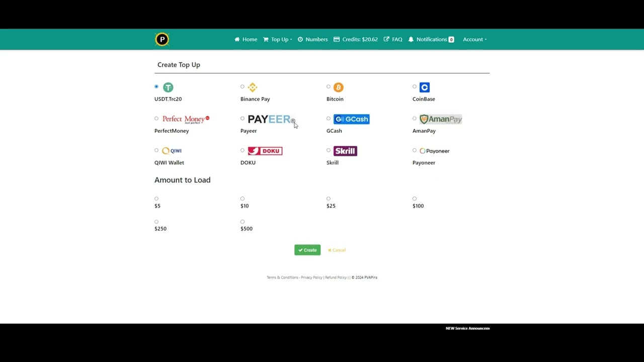Click the Cancel link
This screenshot has width=644, height=362.
tap(337, 250)
